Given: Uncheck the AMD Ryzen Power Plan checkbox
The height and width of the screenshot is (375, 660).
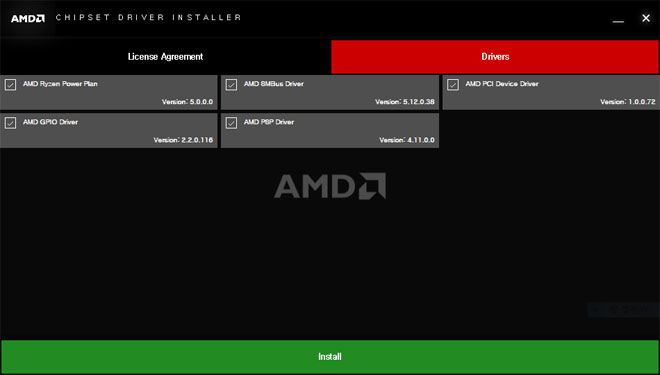Looking at the screenshot, I should (x=11, y=85).
